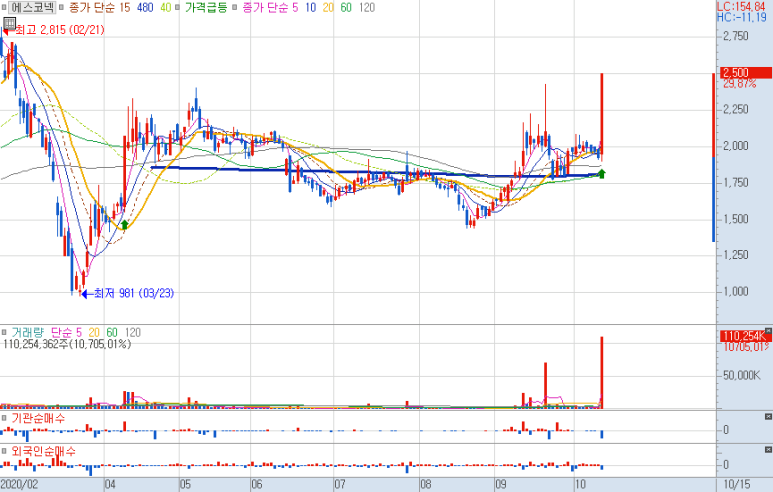
Task: Select the orange 20-day price moving average
Action: (328, 7)
